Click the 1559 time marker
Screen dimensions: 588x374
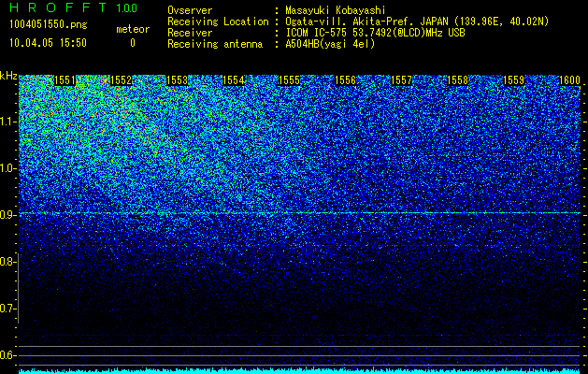point(514,80)
